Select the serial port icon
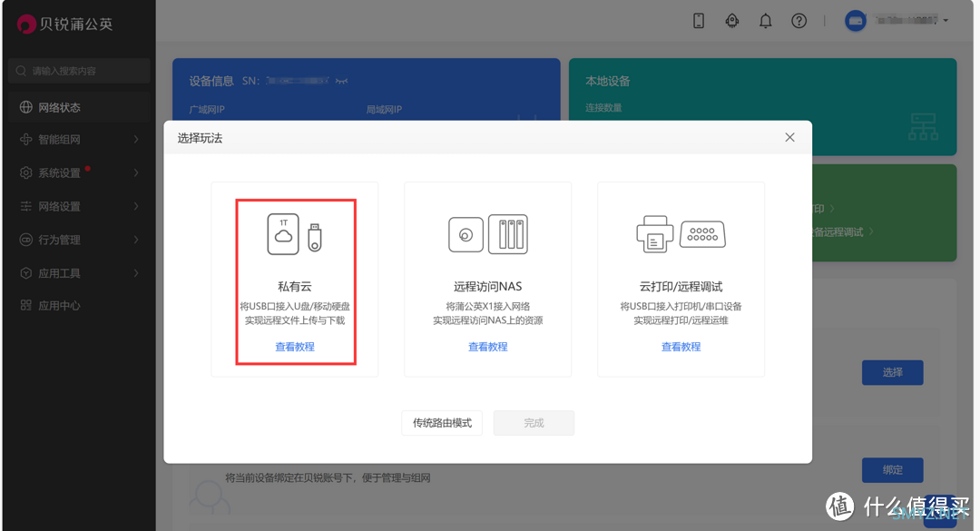Screen dimensions: 980x531 tap(702, 234)
